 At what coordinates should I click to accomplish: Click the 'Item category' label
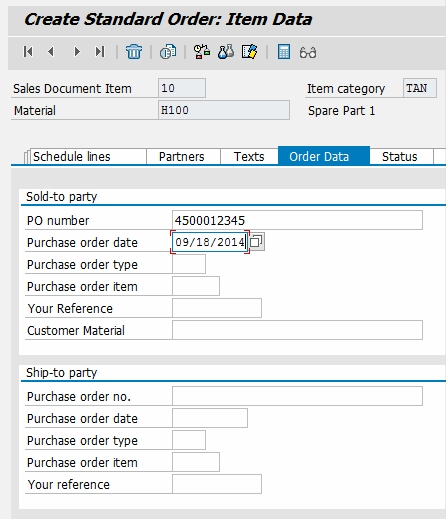pyautogui.click(x=346, y=89)
